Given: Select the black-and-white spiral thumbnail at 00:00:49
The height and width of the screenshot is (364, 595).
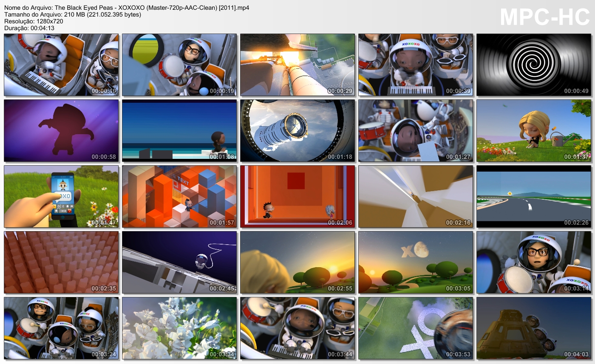Looking at the screenshot, I should pyautogui.click(x=534, y=65).
